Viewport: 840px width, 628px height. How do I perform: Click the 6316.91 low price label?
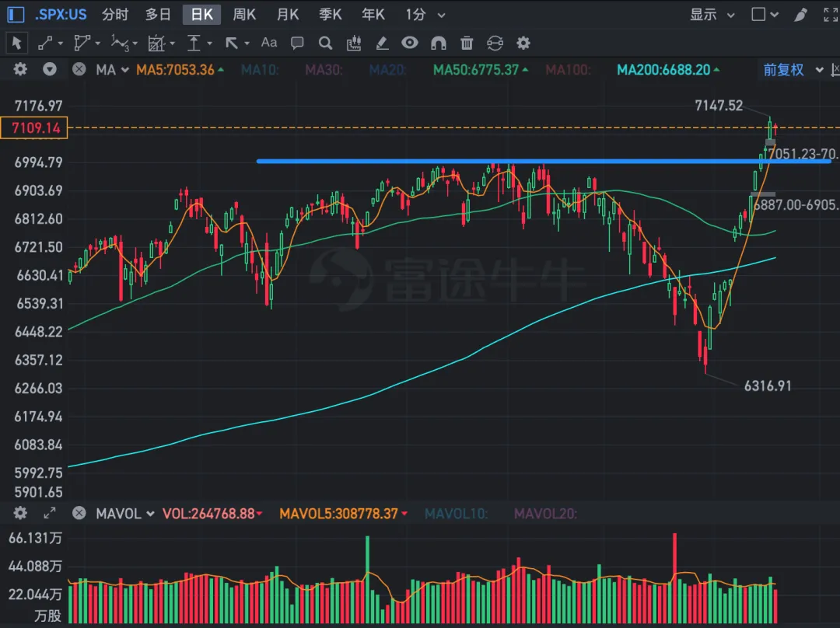click(767, 386)
